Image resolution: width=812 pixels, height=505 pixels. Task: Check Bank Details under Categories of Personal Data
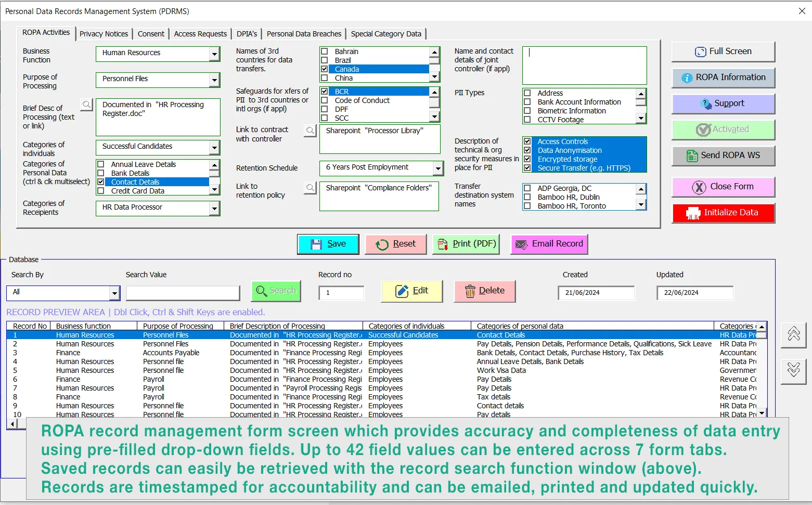pyautogui.click(x=101, y=173)
